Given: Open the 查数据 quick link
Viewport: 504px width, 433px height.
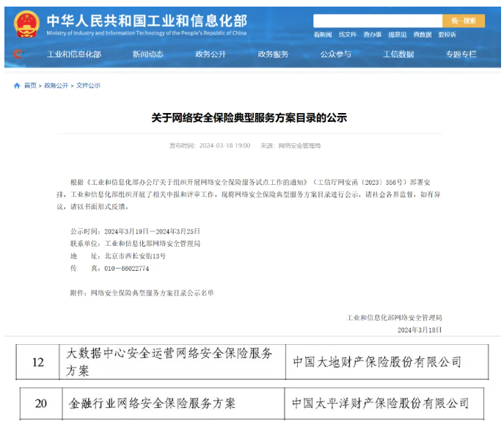Looking at the screenshot, I should click(x=423, y=34).
